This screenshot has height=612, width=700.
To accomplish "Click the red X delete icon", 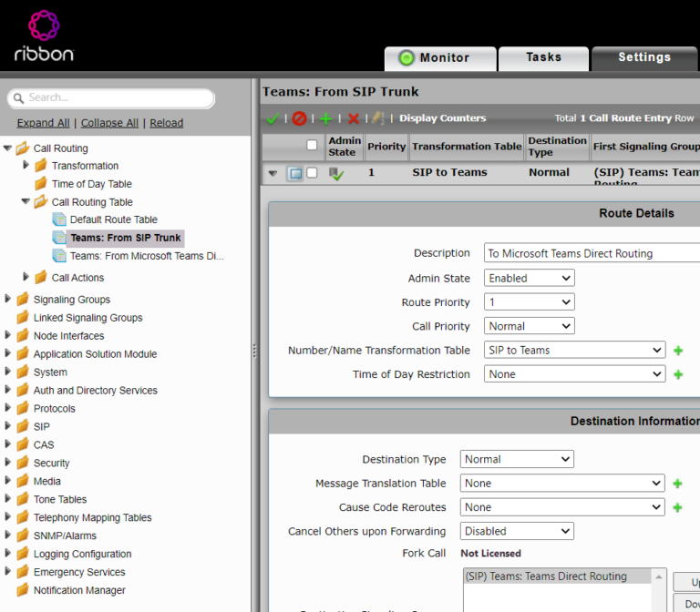I will pyautogui.click(x=353, y=118).
